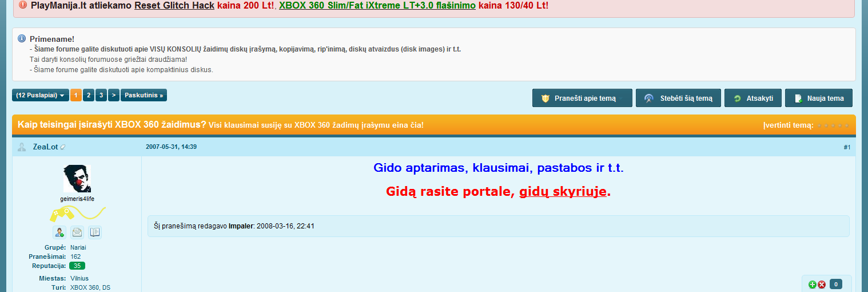
Task: Click the offline user status icon beside ZeaLot
Action: click(22, 147)
